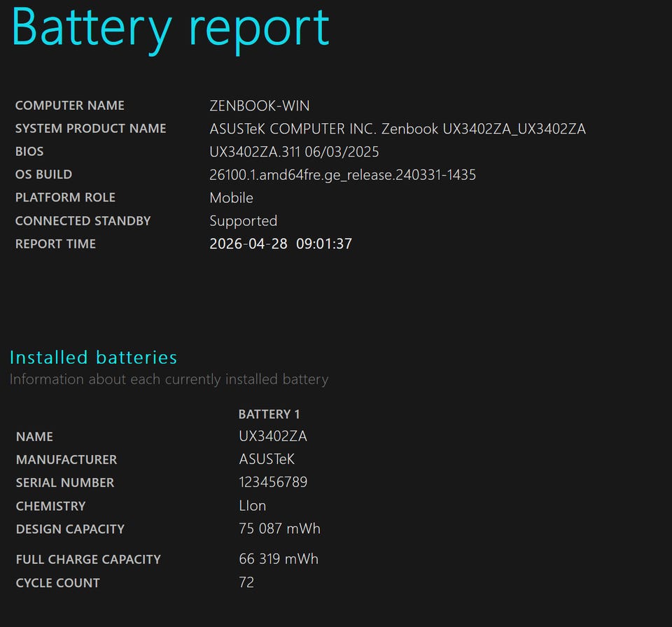
Task: Select the 'PLATFORM ROLE' label
Action: pos(65,197)
